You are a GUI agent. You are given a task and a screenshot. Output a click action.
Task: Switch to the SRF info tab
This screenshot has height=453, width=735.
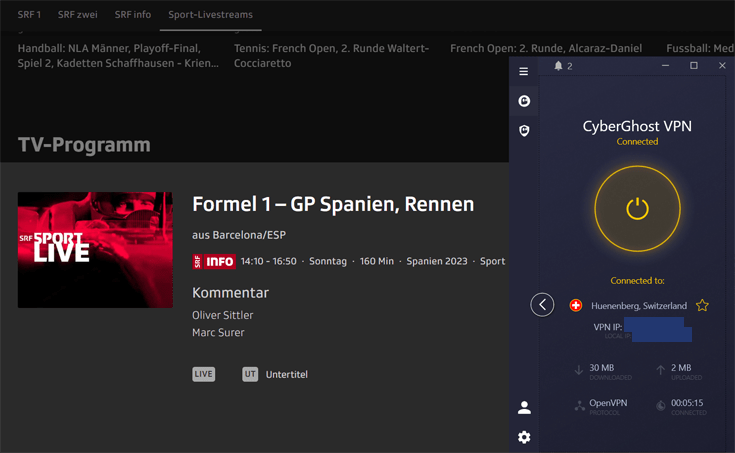tap(133, 15)
